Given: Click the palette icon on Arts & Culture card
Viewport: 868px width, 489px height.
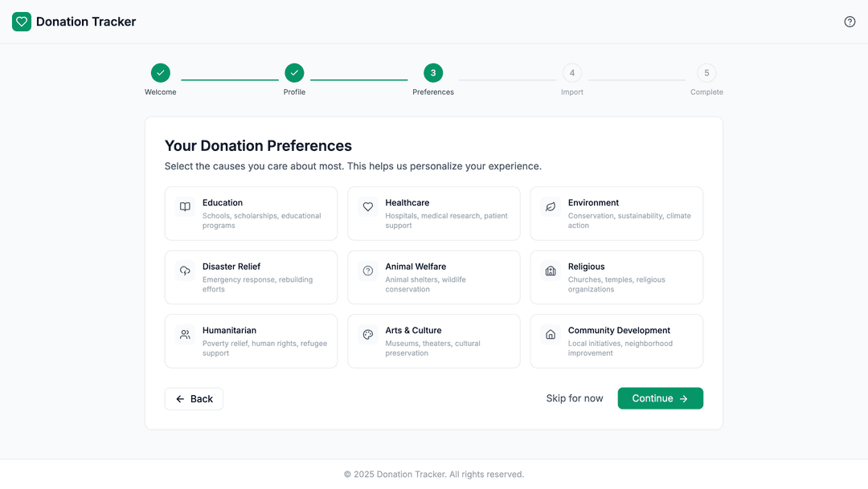Looking at the screenshot, I should point(367,335).
